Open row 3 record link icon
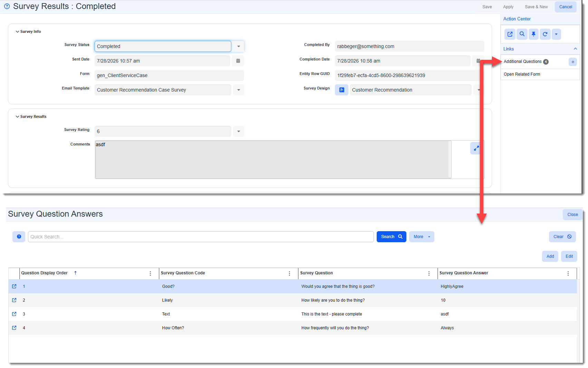The width and height of the screenshot is (588, 368). (14, 314)
